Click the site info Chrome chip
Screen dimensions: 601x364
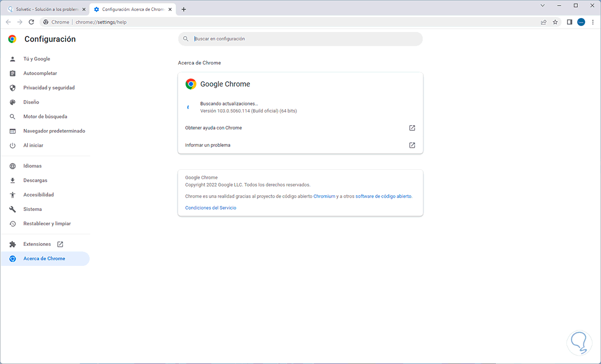(x=56, y=22)
